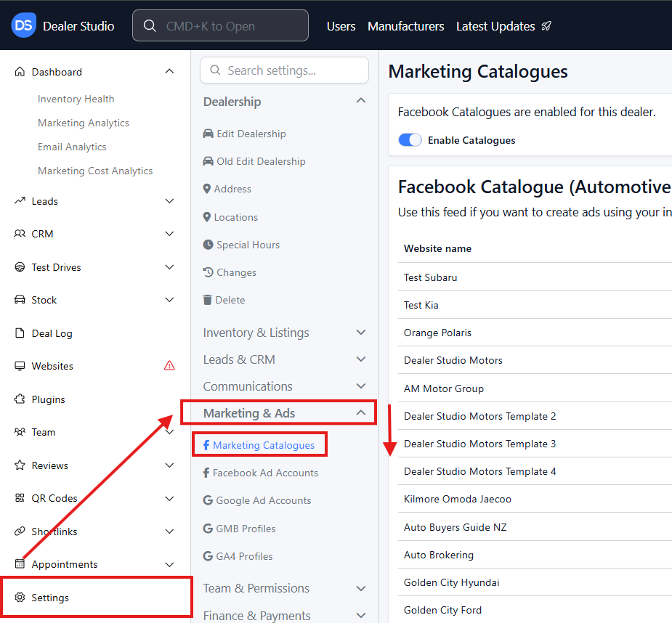Image resolution: width=672 pixels, height=623 pixels.
Task: Select the AM Motor Group row
Action: (x=535, y=388)
